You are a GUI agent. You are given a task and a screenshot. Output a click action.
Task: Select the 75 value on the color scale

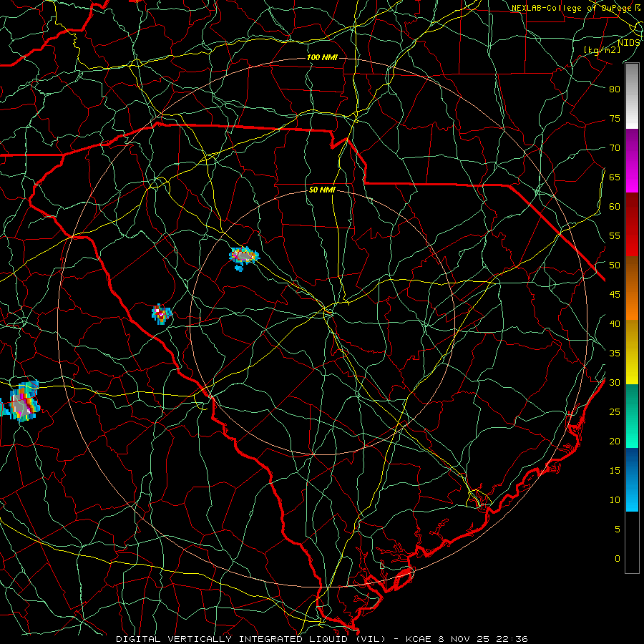point(615,119)
